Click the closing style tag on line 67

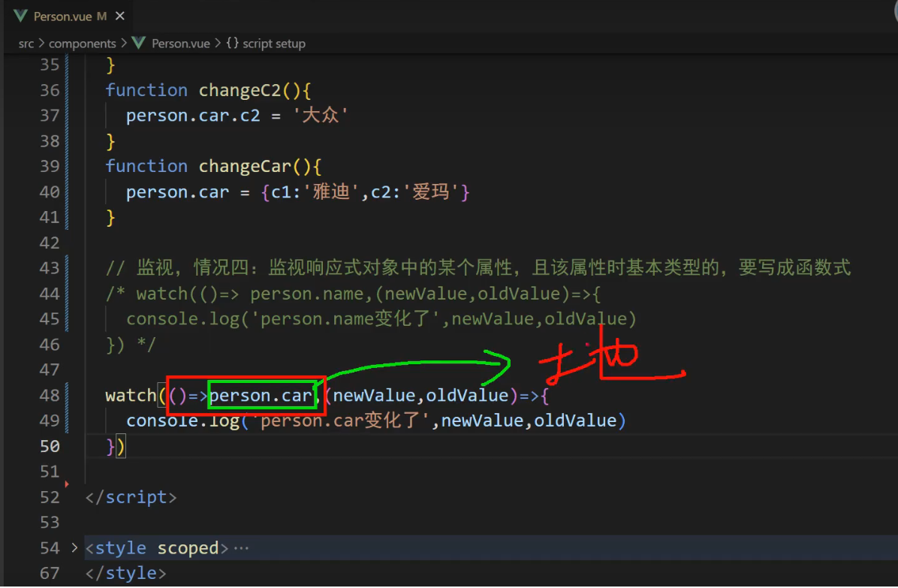click(126, 573)
